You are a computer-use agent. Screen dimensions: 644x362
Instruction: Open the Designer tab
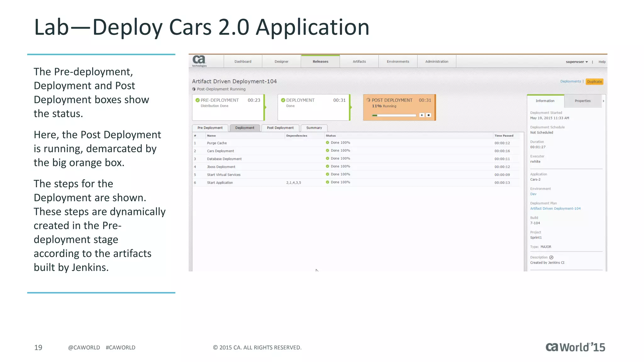tap(281, 62)
